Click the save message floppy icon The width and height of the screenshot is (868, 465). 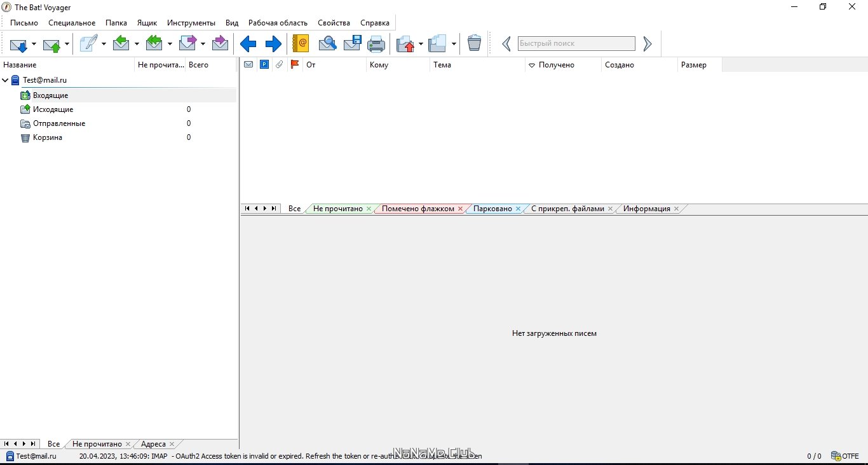(353, 43)
